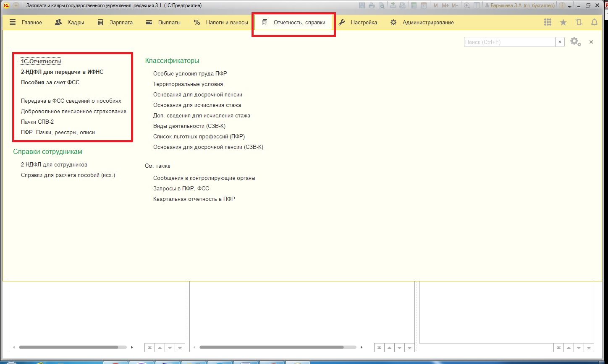Open the calculator icon in title toolbar
608x364 pixels.
(x=414, y=6)
